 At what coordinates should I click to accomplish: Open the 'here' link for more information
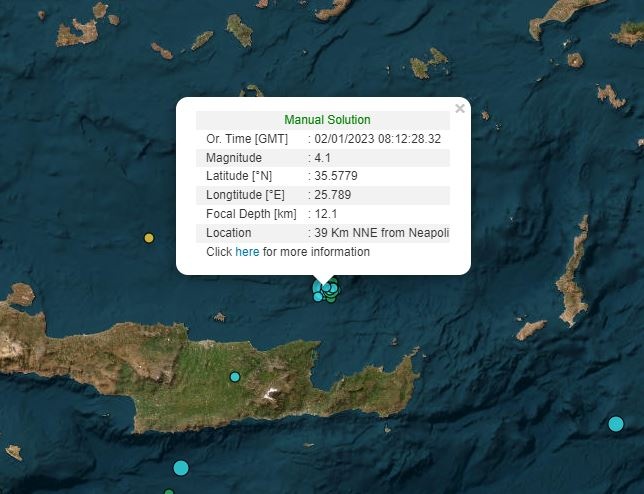tap(247, 252)
